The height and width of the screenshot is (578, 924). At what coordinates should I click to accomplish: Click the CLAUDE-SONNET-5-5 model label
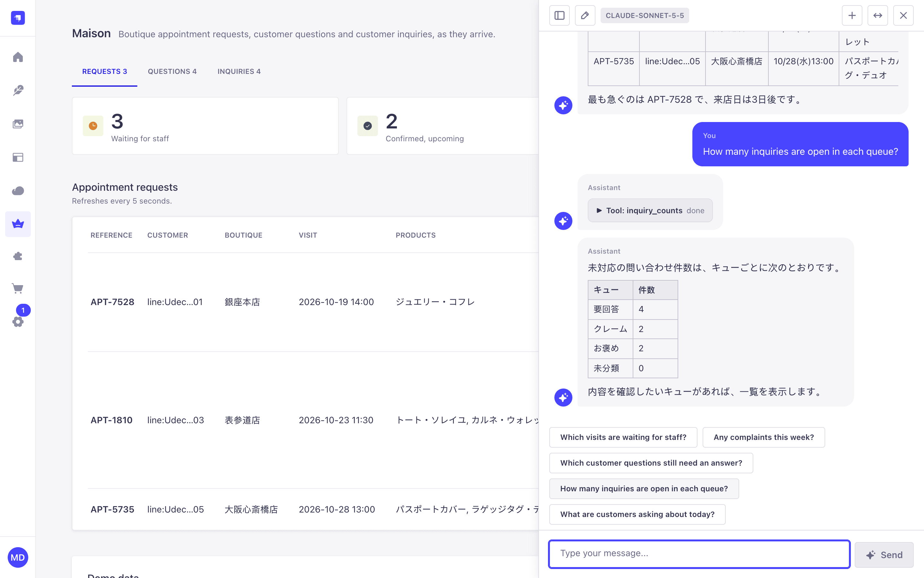[645, 15]
